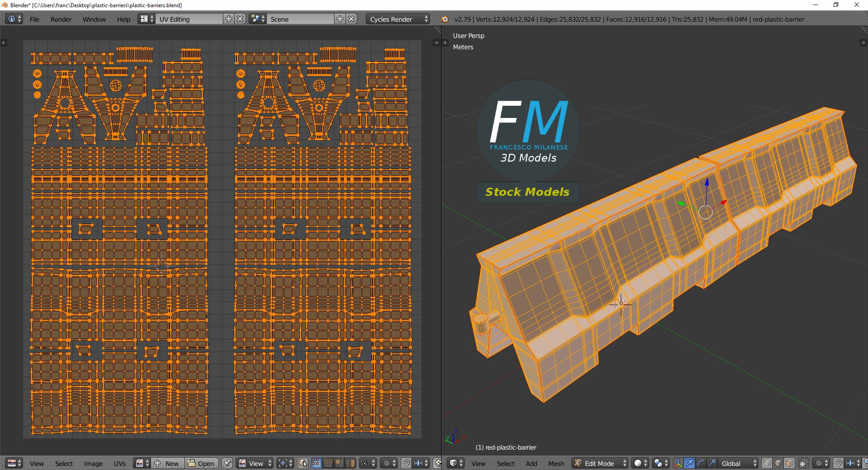Open the Mesh menu
The image size is (868, 470).
coord(556,464)
